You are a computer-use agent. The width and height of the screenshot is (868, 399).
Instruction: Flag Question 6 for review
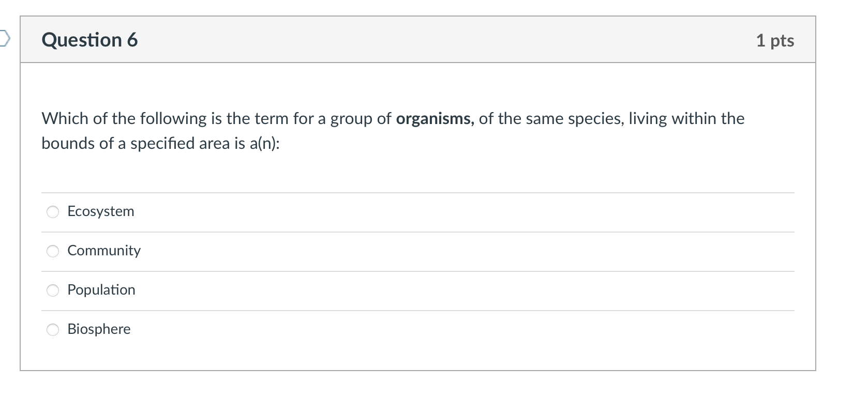(4, 38)
